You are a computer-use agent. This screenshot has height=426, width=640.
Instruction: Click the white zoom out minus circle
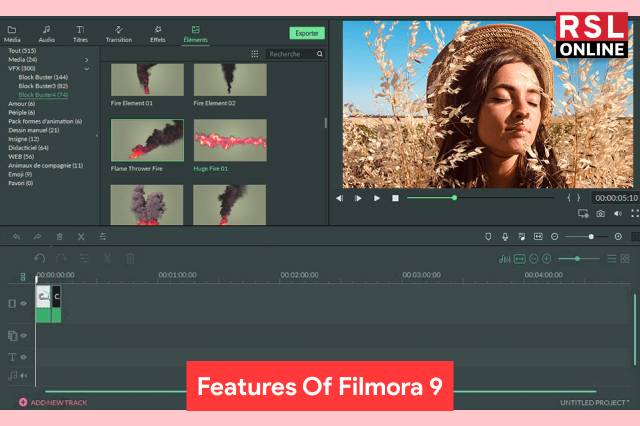(x=554, y=237)
